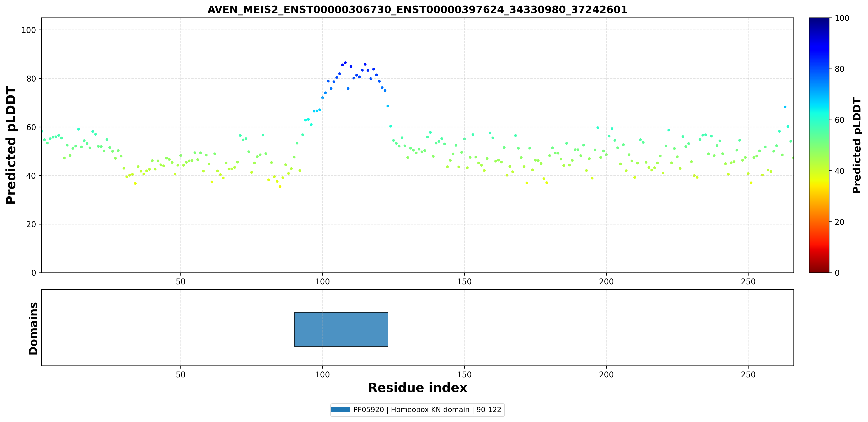The width and height of the screenshot is (868, 422).
Task: Click the 50 tick label under the domains panel
Action: (x=181, y=374)
